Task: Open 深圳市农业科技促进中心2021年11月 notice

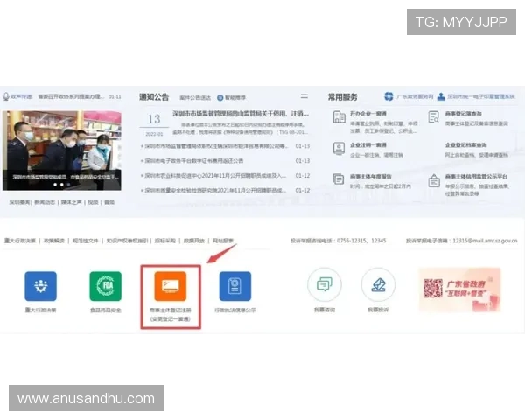Action: tap(215, 176)
